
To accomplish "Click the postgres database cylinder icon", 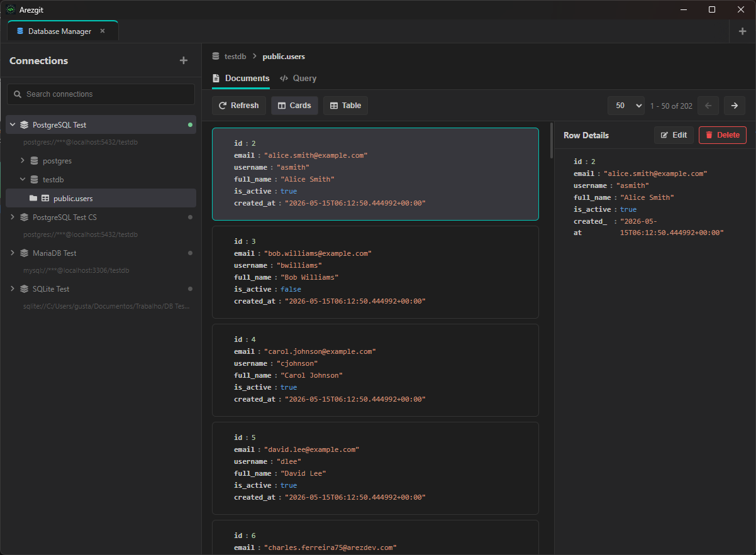I will click(x=34, y=160).
